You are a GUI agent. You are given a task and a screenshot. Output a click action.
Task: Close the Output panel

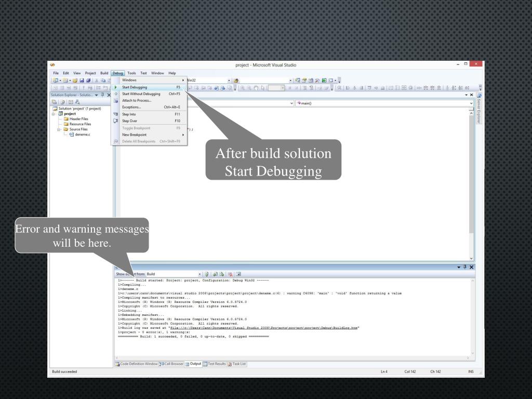coord(472,267)
